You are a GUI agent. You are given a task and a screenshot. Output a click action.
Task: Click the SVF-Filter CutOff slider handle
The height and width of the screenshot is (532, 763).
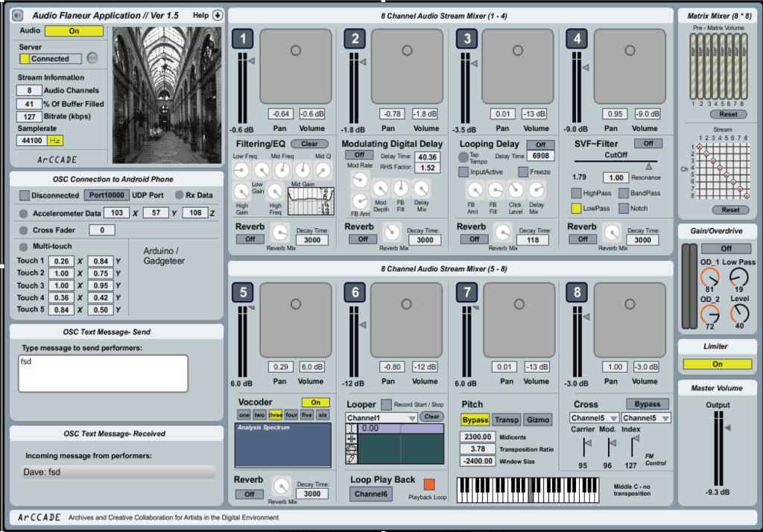[x=650, y=165]
